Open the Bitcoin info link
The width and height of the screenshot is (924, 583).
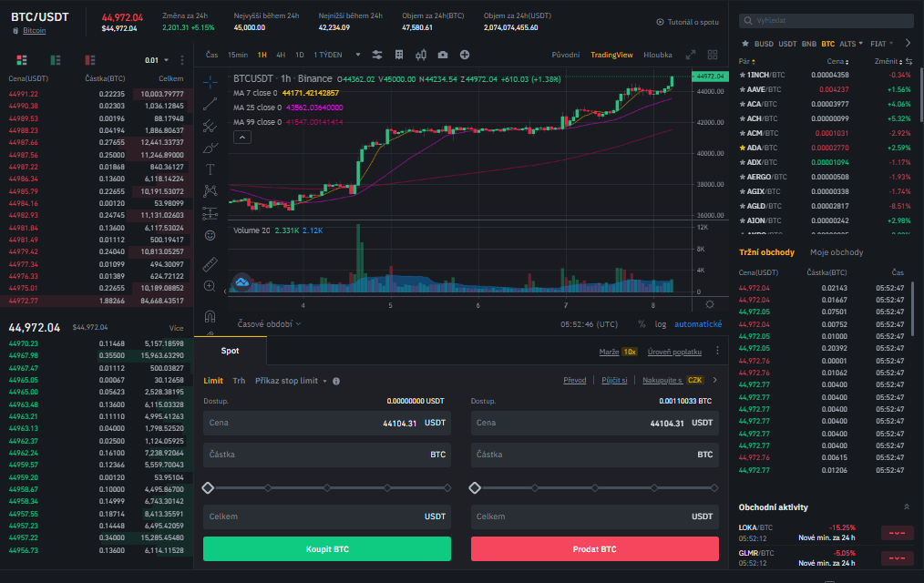(x=35, y=31)
